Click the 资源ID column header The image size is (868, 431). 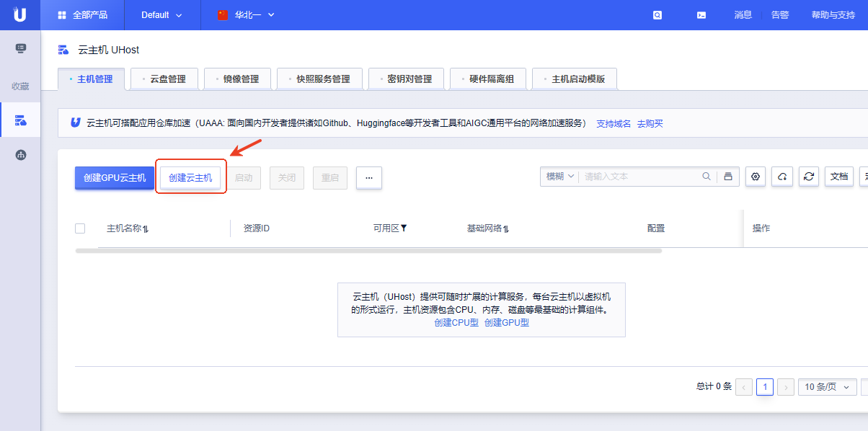pos(257,228)
